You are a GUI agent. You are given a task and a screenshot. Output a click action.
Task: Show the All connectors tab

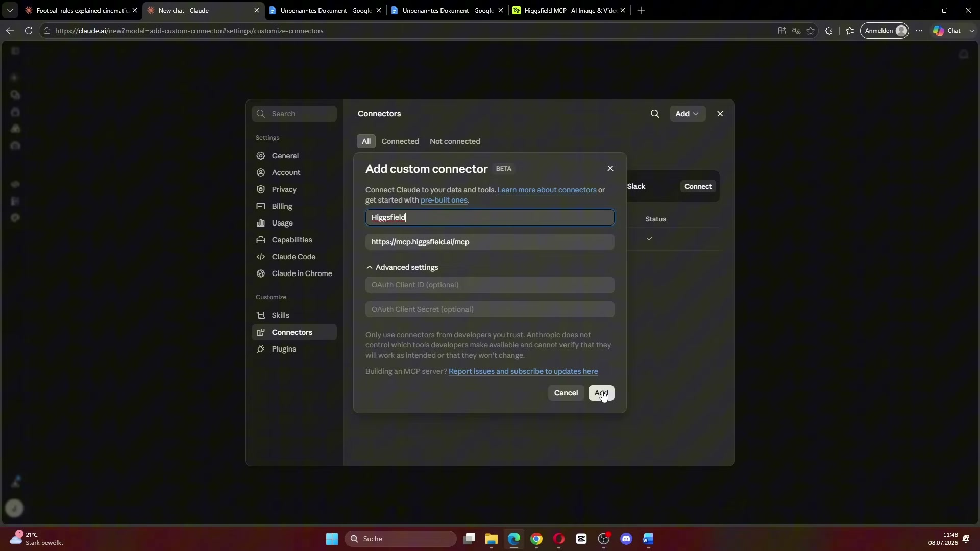(366, 141)
